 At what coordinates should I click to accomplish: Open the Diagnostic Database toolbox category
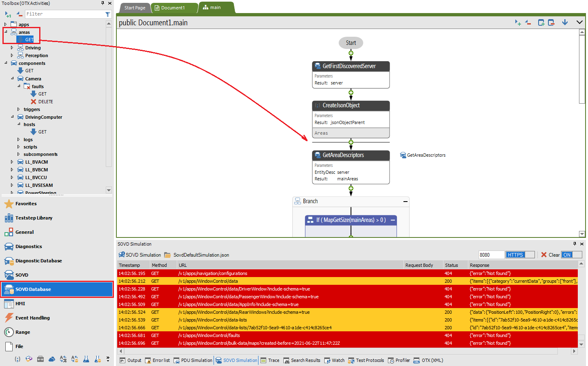pyautogui.click(x=38, y=261)
